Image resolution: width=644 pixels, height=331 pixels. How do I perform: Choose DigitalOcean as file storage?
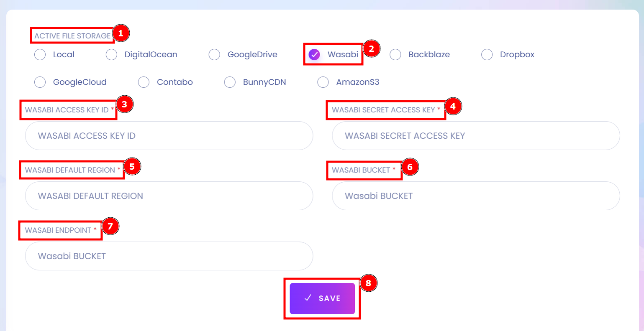coord(111,54)
